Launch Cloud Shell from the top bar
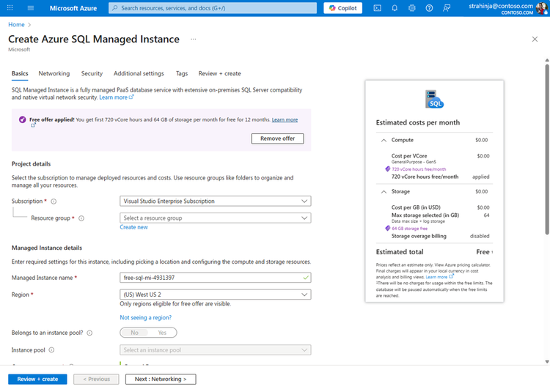Image resolution: width=550 pixels, height=392 pixels. pos(377,8)
